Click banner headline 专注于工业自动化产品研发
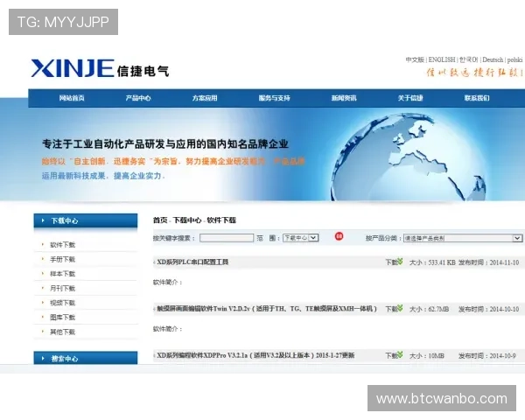The height and width of the screenshot is (420, 525). [165, 144]
